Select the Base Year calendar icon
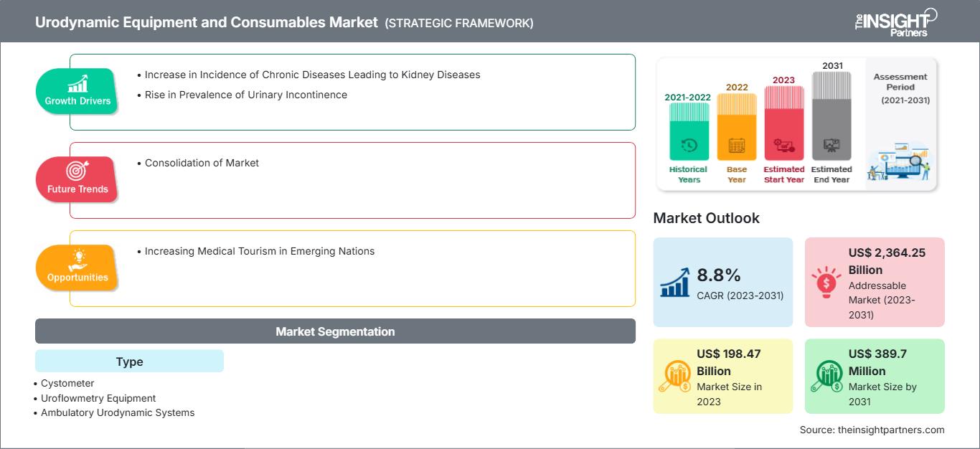This screenshot has height=449, width=980. [x=736, y=146]
